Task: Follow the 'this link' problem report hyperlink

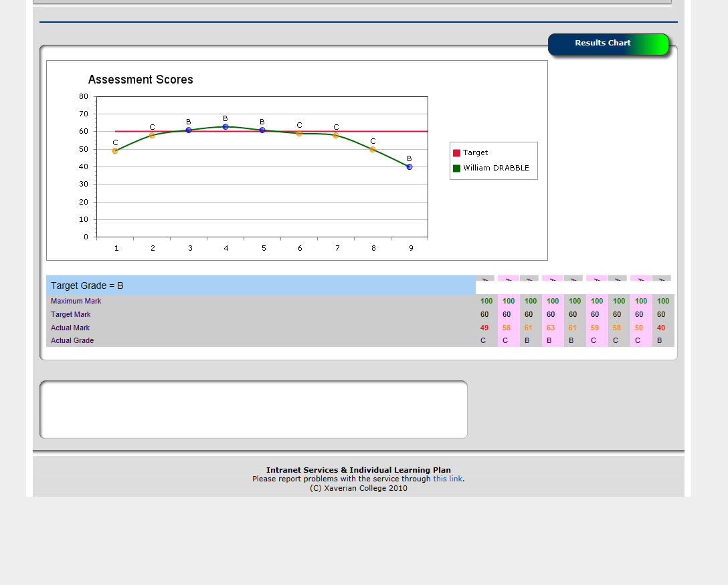Action: pyautogui.click(x=448, y=478)
